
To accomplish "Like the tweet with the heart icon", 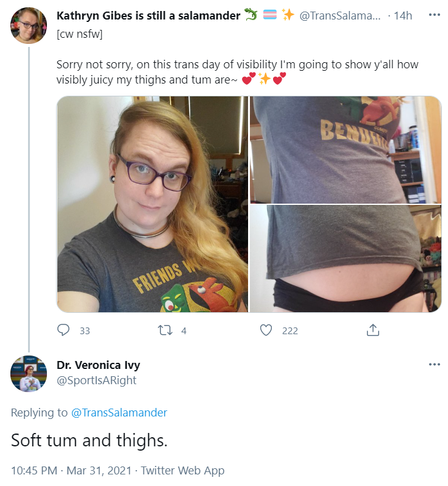I will (266, 331).
